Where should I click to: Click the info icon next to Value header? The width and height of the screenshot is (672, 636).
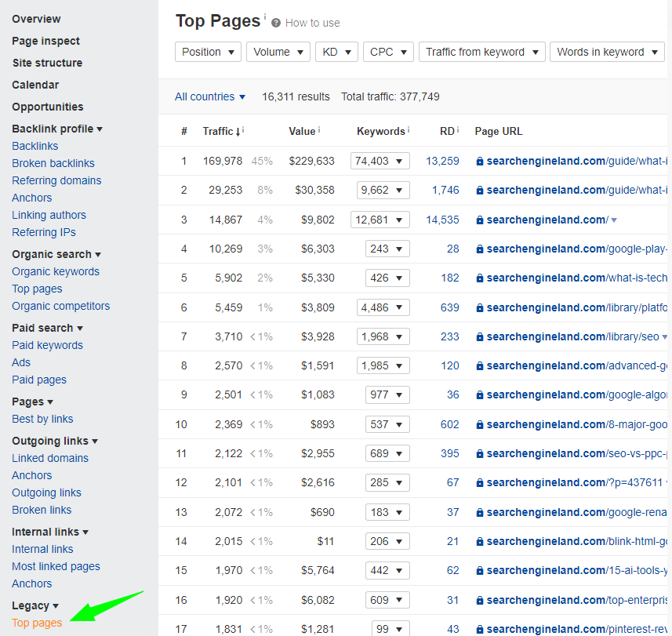tap(319, 130)
